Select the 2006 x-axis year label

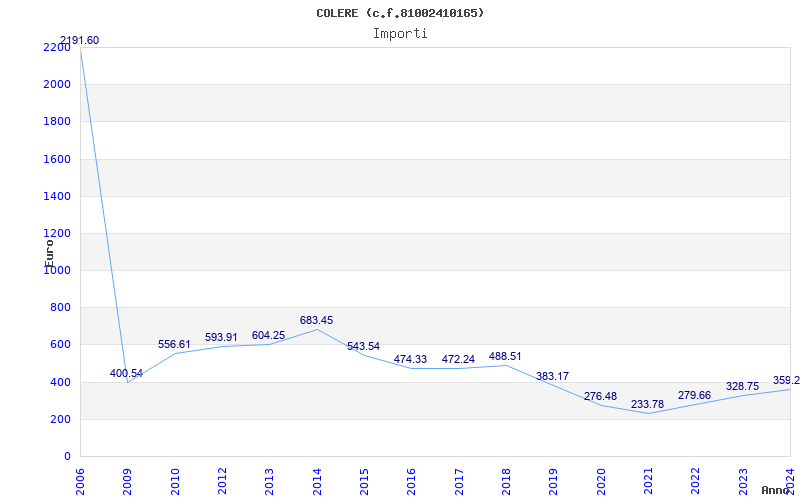pos(80,481)
